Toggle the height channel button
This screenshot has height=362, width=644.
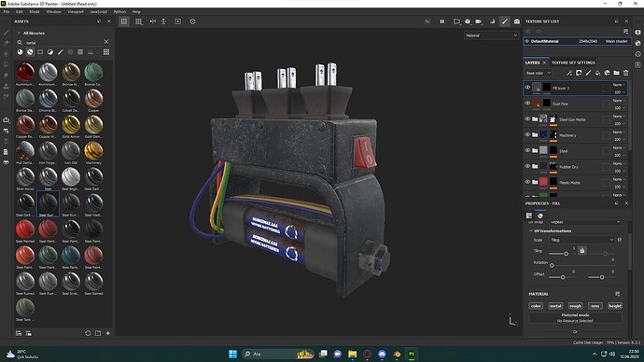[x=615, y=306]
